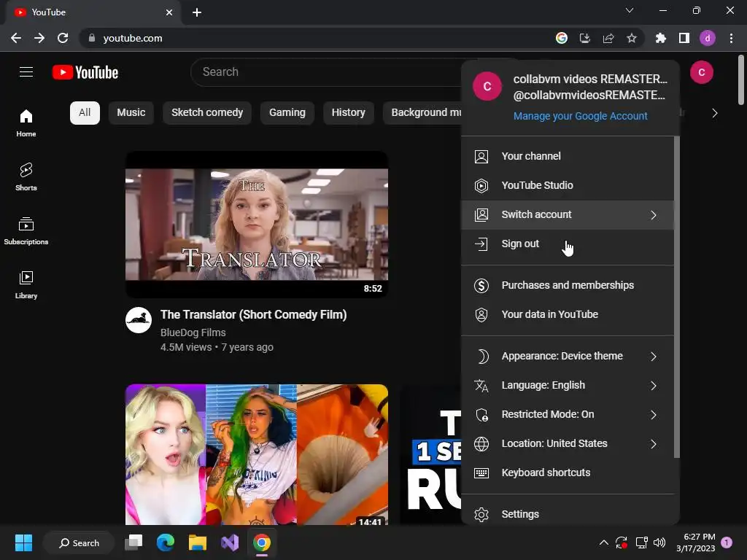Bookmark this page with star icon
Viewport: 747px width, 560px height.
click(x=632, y=38)
